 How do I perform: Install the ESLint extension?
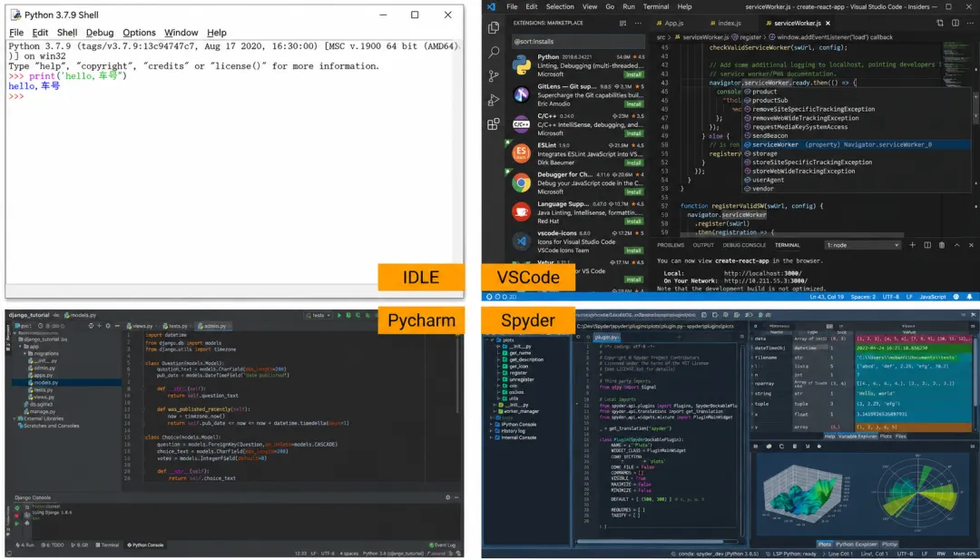pos(634,162)
